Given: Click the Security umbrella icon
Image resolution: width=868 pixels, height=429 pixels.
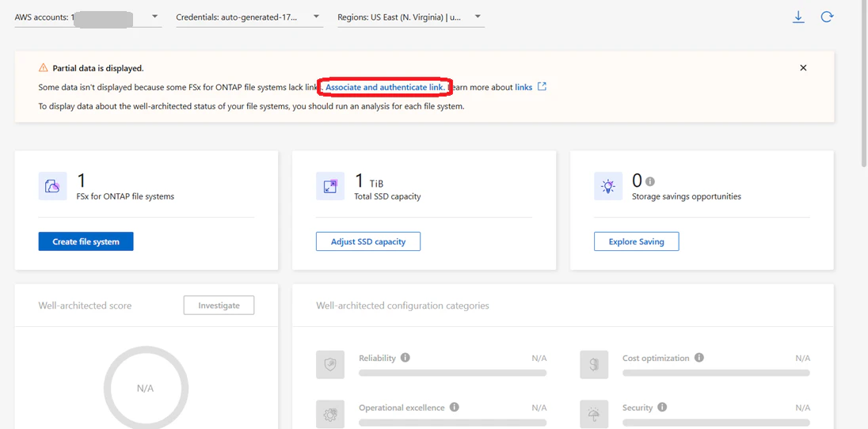Looking at the screenshot, I should click(x=594, y=414).
